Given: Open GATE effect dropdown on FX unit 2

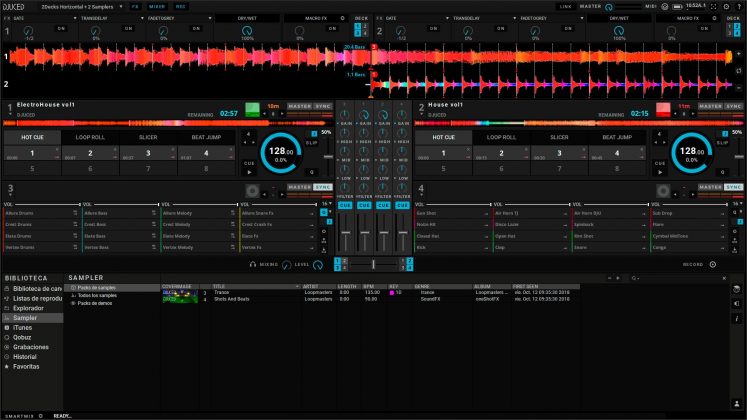Looking at the screenshot, I should pos(447,18).
